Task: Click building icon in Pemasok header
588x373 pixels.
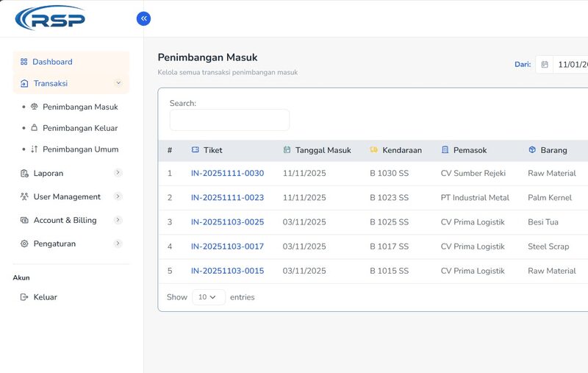Action: 445,150
